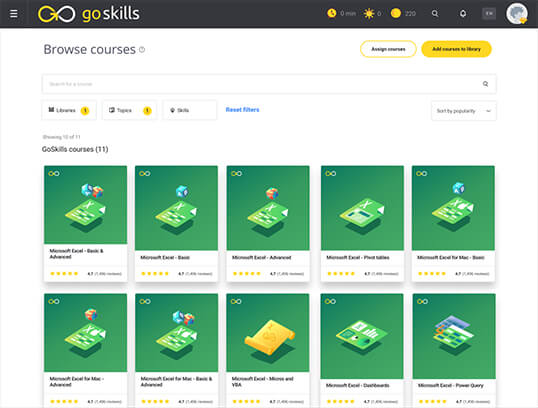Image resolution: width=538 pixels, height=408 pixels.
Task: Click GoSkills badge on Excel - Power Query card
Action: click(422, 301)
